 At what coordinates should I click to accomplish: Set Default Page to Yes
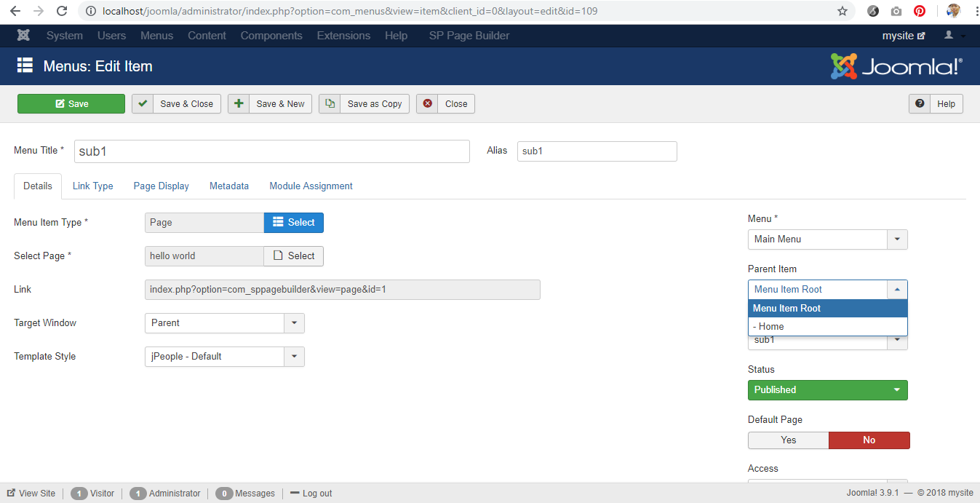pos(788,440)
